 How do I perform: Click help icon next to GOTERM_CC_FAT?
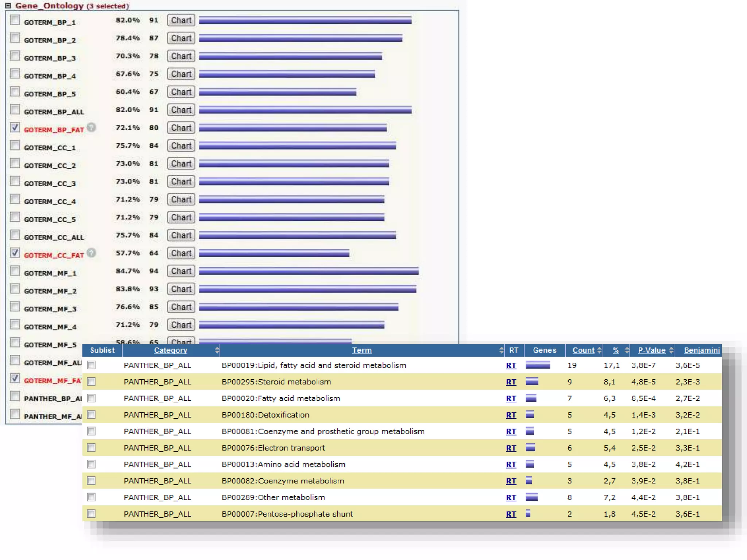click(x=92, y=253)
